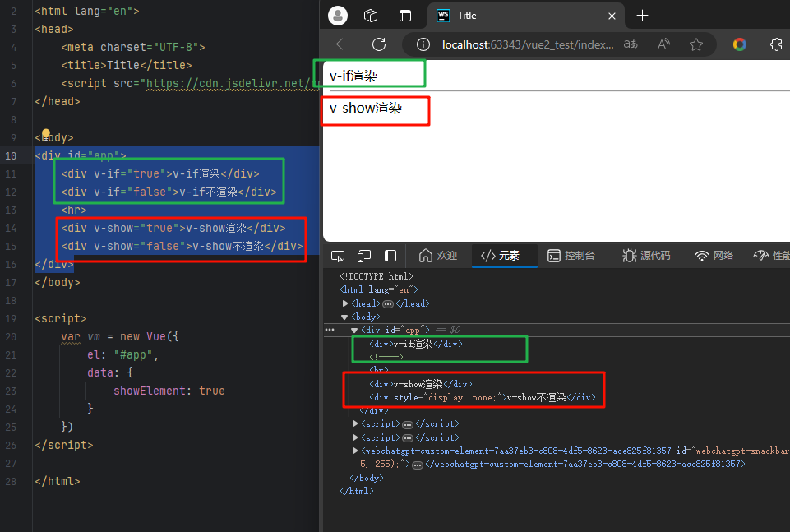The height and width of the screenshot is (532, 790).
Task: Open the workspaces icon in browser
Action: (371, 16)
